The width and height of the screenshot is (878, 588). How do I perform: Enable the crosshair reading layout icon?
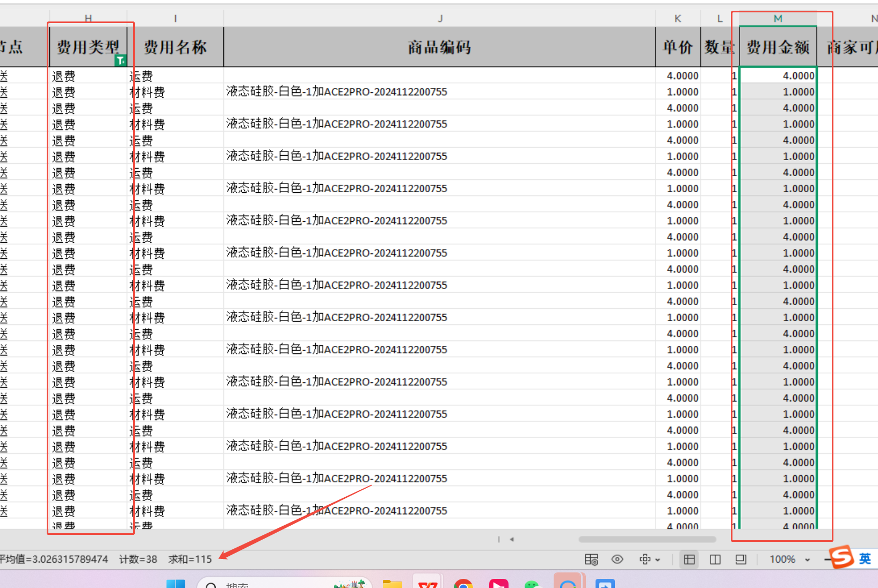point(645,560)
